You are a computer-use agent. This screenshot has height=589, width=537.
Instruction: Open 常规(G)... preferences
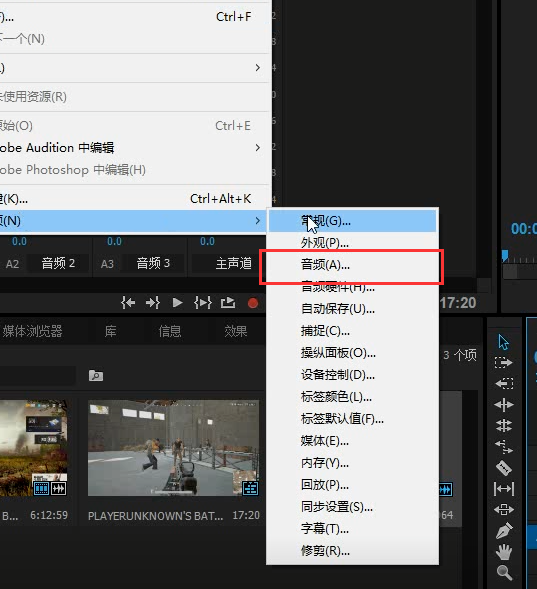point(352,221)
